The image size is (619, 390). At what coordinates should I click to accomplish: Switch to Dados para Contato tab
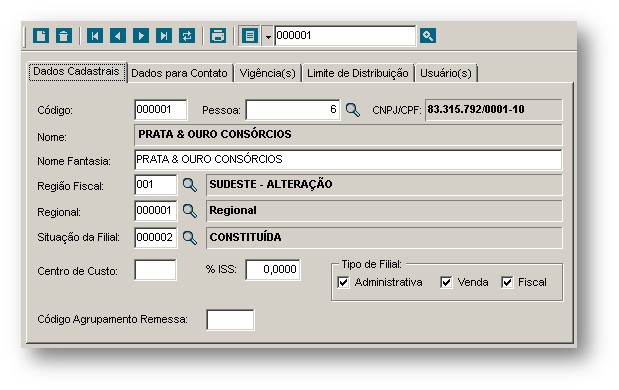click(179, 73)
